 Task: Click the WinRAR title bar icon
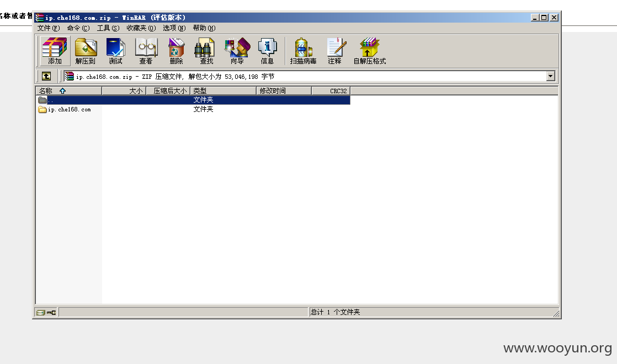(39, 18)
